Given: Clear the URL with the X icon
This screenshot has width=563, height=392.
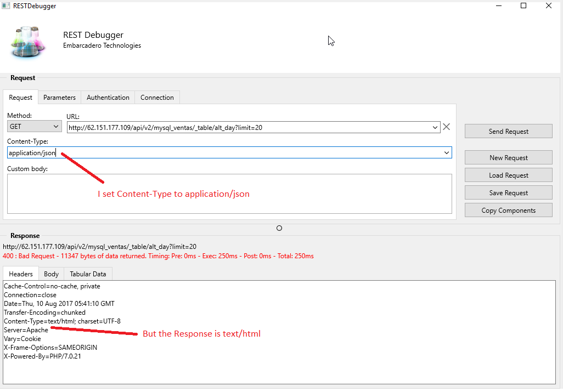Looking at the screenshot, I should [446, 127].
